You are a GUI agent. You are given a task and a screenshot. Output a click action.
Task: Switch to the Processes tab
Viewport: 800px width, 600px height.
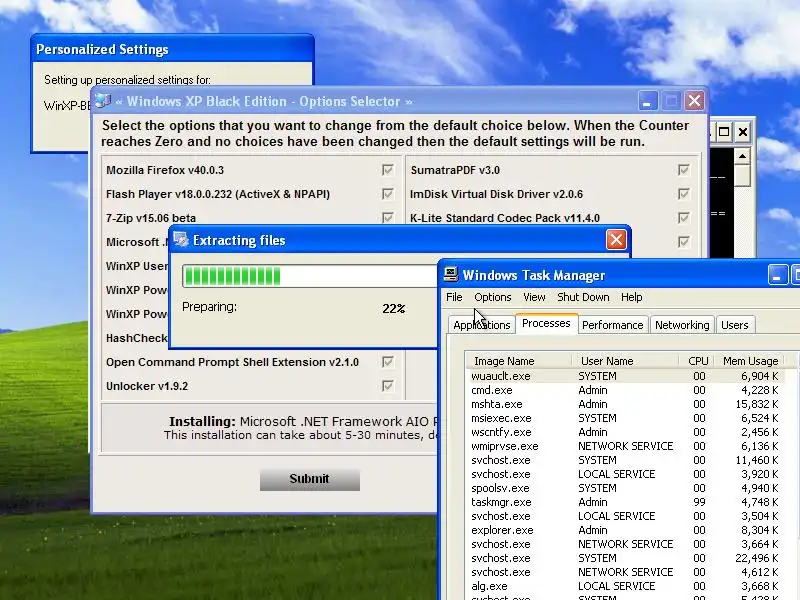546,323
